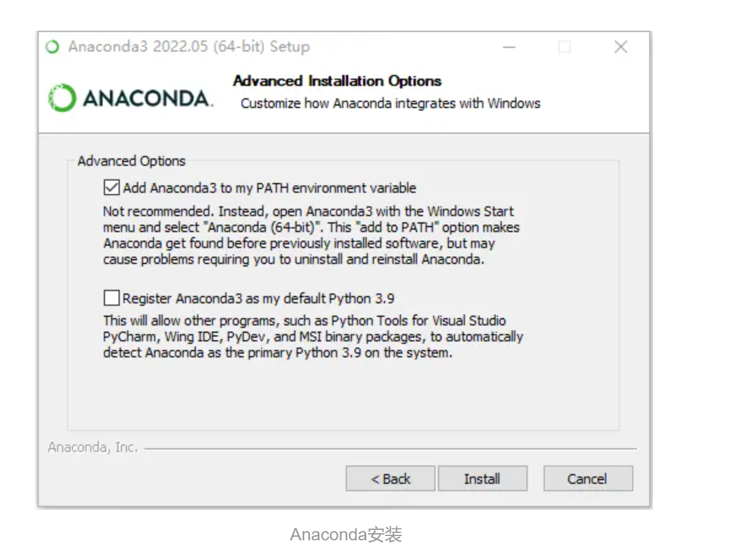Screen dimensions: 750x560
Task: Click the 'Anaconda, Inc.' branding text
Action: pos(93,448)
